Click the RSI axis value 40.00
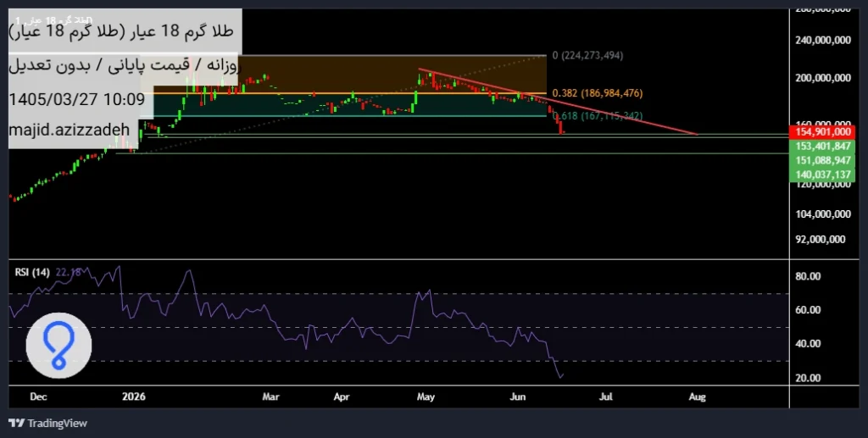 [x=808, y=344]
